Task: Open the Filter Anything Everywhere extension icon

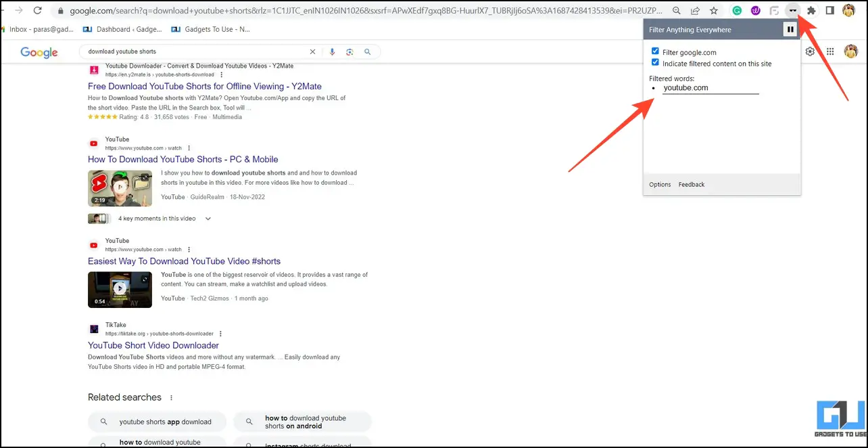Action: [x=792, y=11]
